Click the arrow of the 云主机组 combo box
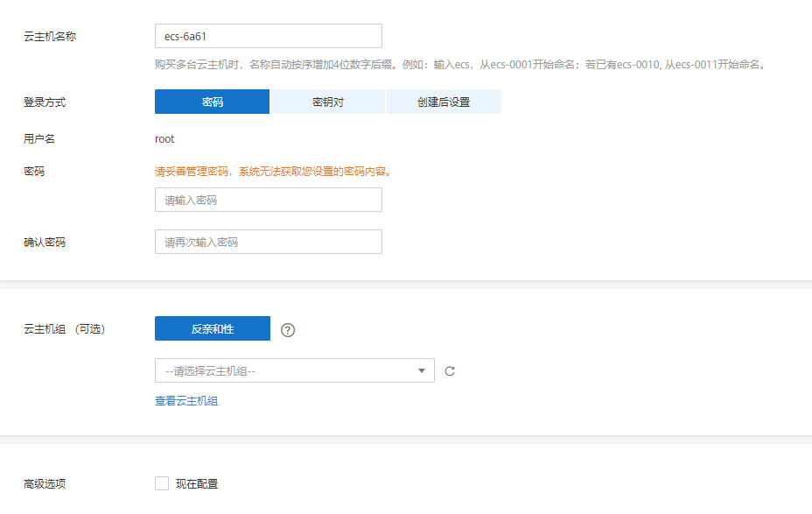The width and height of the screenshot is (812, 514). [x=422, y=371]
